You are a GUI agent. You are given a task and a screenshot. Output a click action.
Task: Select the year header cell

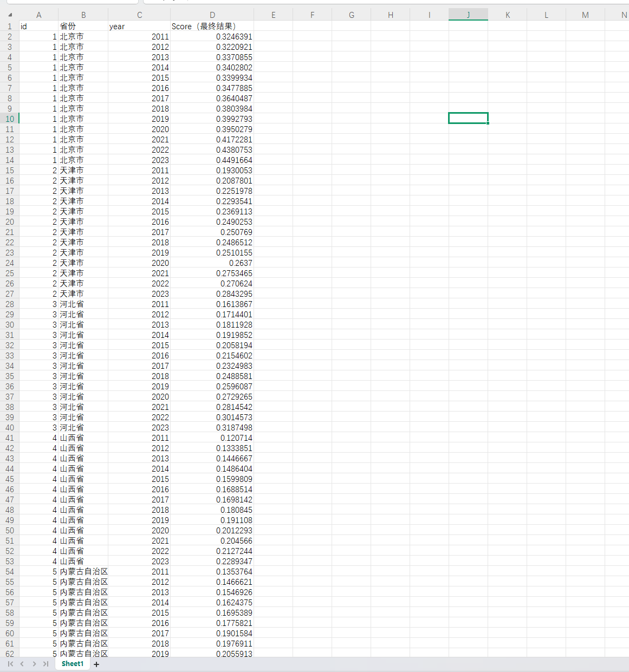coord(139,26)
